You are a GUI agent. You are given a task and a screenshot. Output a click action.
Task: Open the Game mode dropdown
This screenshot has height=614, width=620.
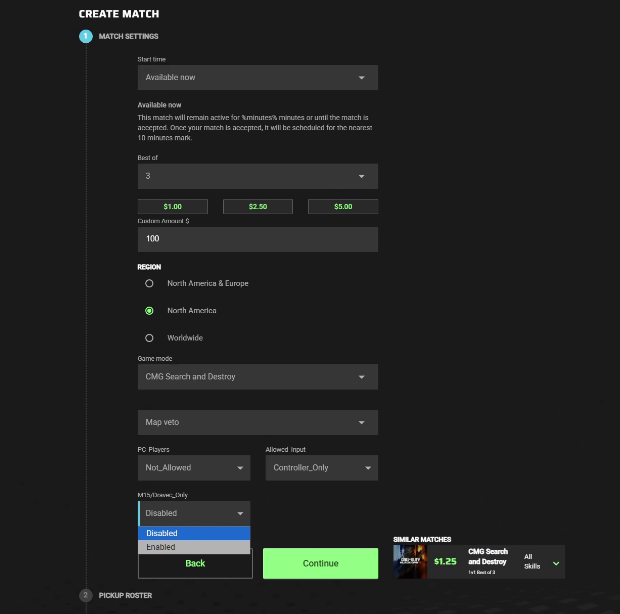click(257, 377)
